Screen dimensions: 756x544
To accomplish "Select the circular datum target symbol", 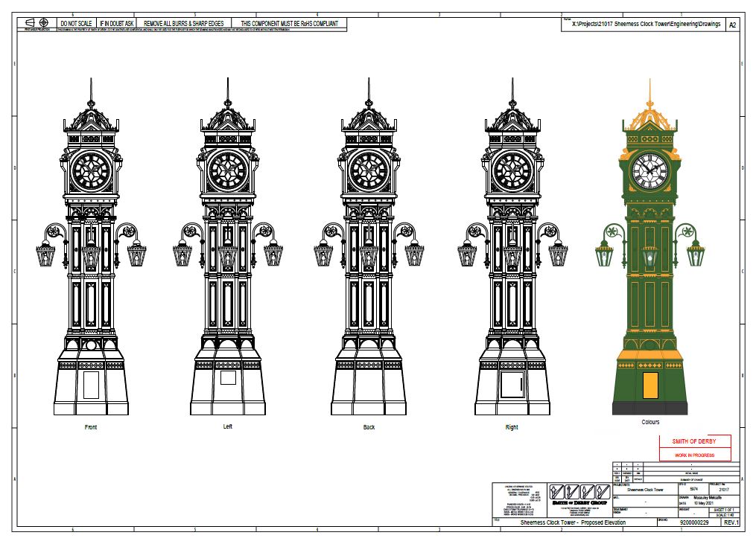I will [44, 22].
